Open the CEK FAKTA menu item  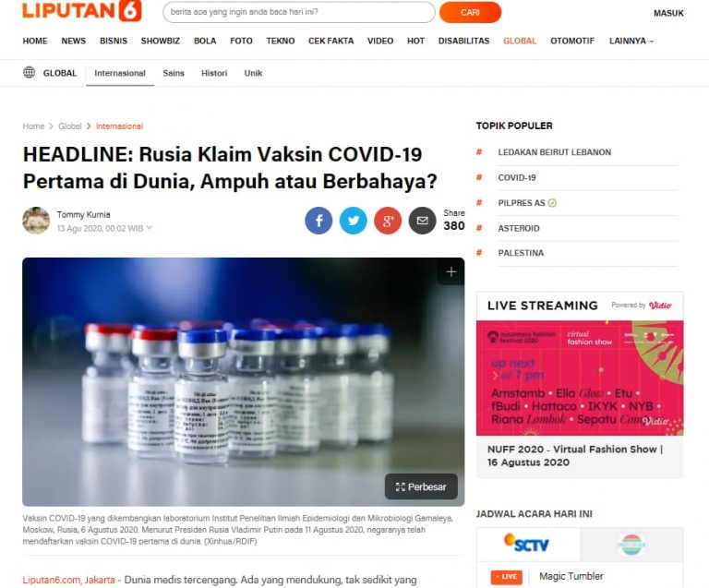coord(331,41)
